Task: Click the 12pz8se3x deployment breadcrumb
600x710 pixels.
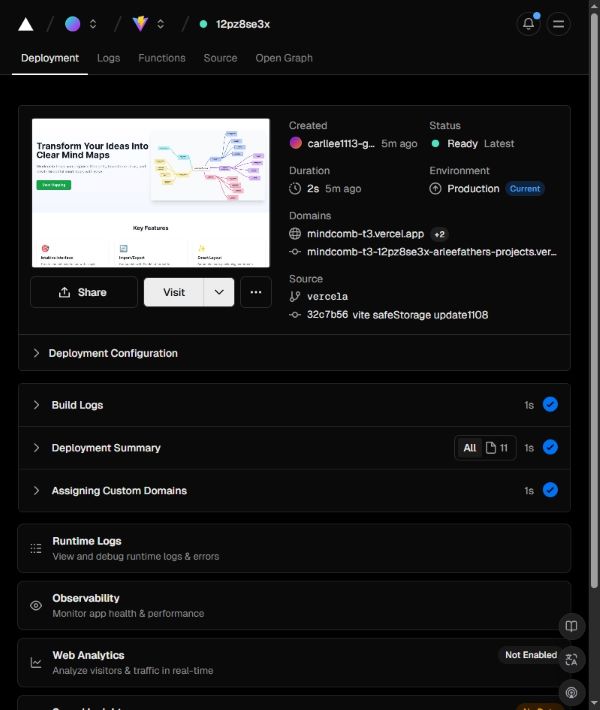Action: (242, 24)
